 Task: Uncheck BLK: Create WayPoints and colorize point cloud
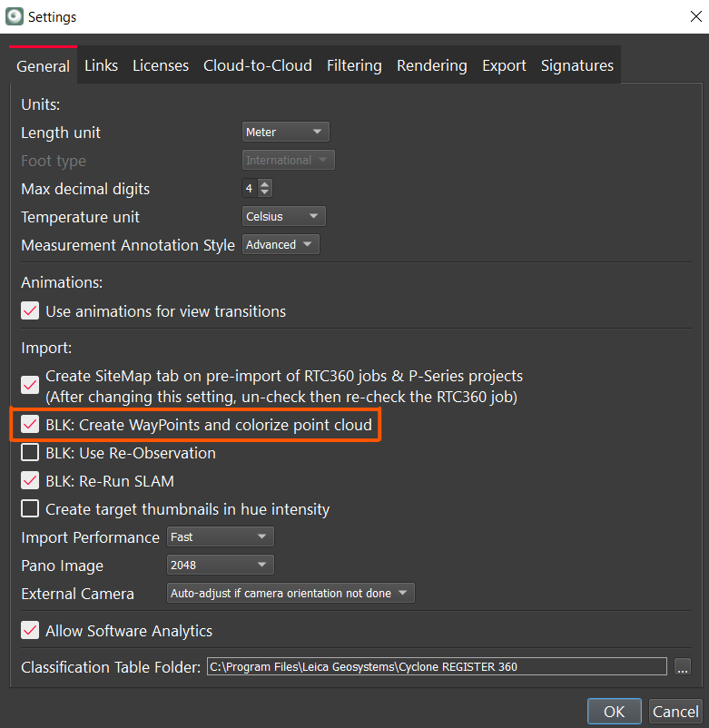pos(30,425)
